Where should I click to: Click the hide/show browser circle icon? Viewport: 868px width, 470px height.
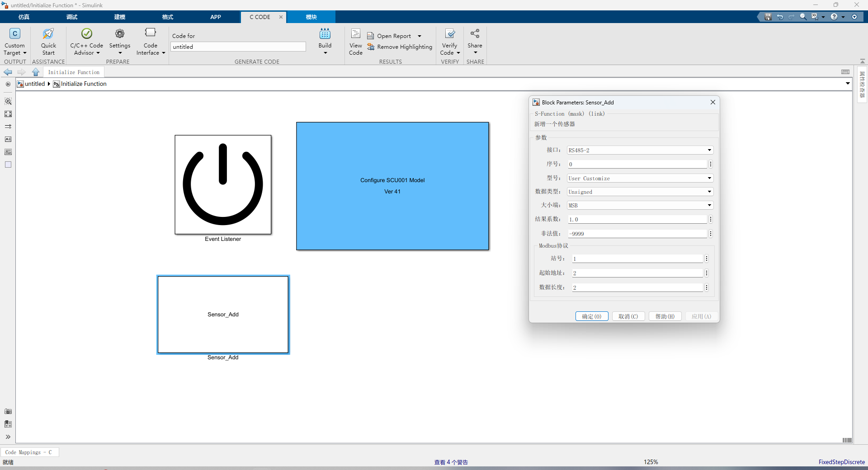point(8,84)
